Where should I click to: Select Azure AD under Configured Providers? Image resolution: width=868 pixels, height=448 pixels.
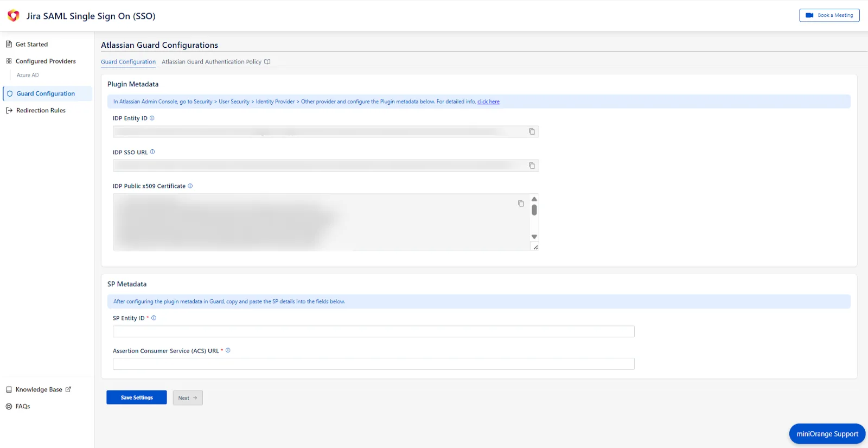click(28, 75)
